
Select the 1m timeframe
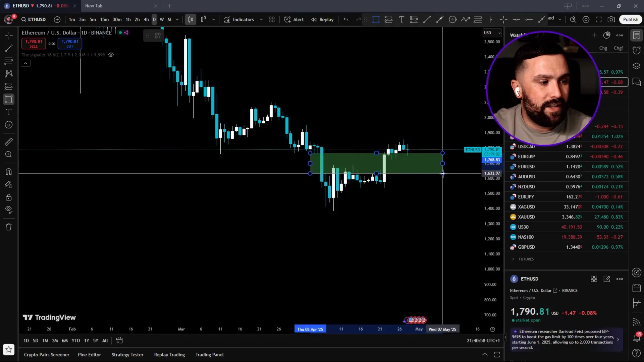72,19
